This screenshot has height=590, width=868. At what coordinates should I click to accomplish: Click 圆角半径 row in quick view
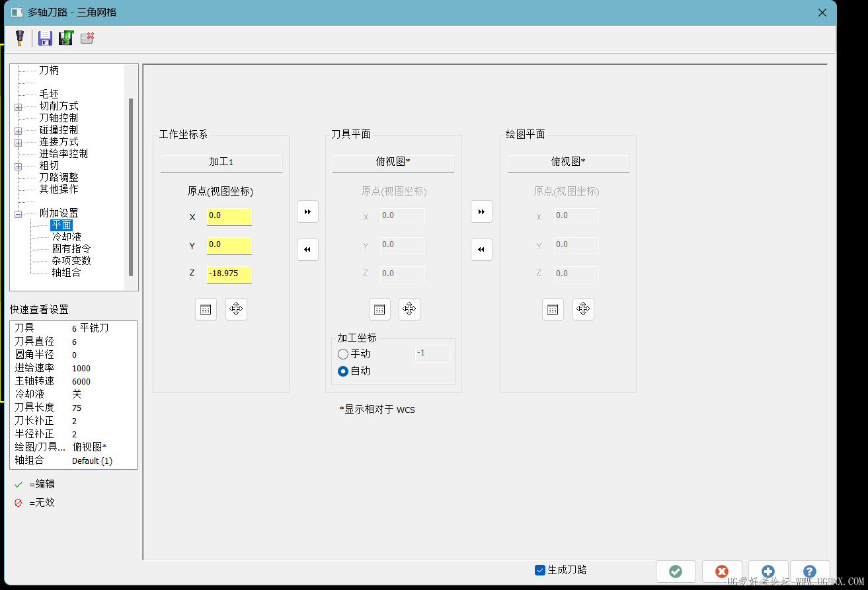pyautogui.click(x=73, y=355)
